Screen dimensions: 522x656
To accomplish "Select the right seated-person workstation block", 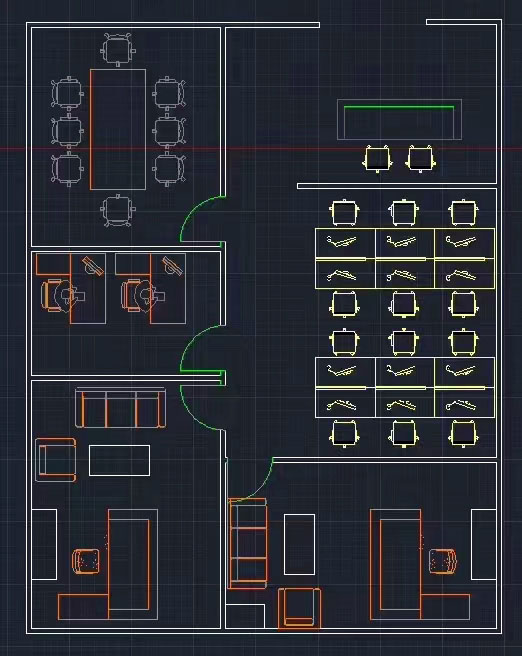I will click(151, 288).
